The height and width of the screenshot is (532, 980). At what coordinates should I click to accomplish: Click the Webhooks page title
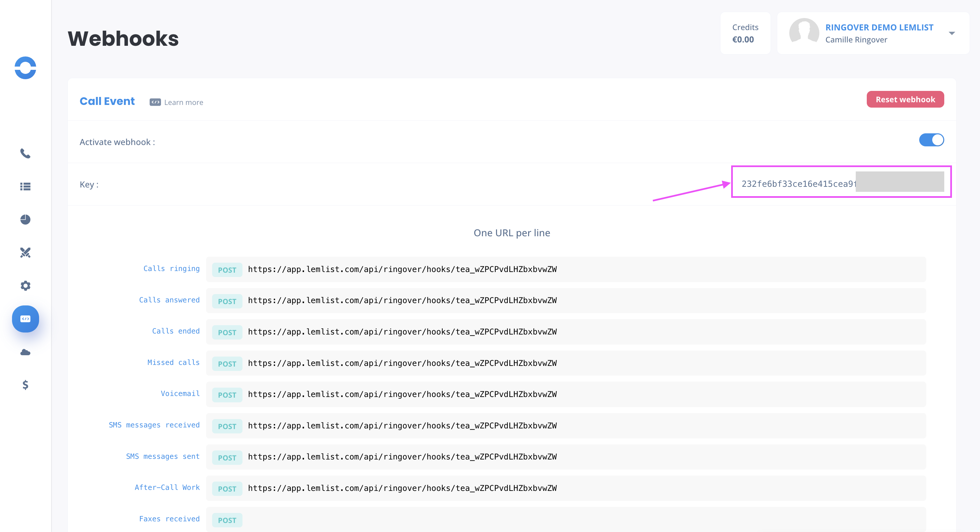coord(123,38)
